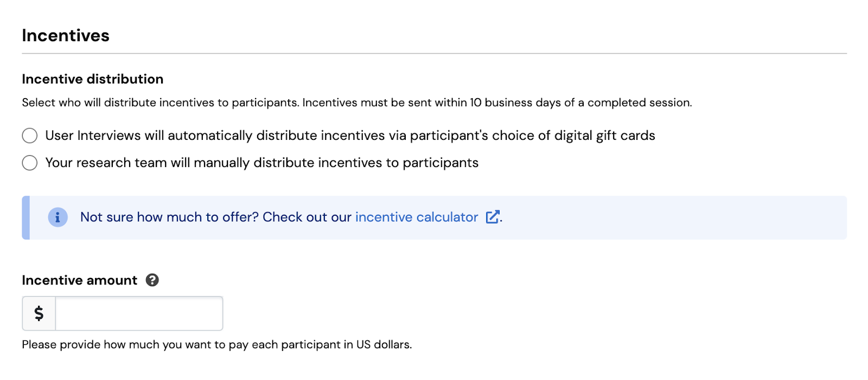Click the dollar sign prefix icon
This screenshot has height=380, width=868.
(x=39, y=313)
